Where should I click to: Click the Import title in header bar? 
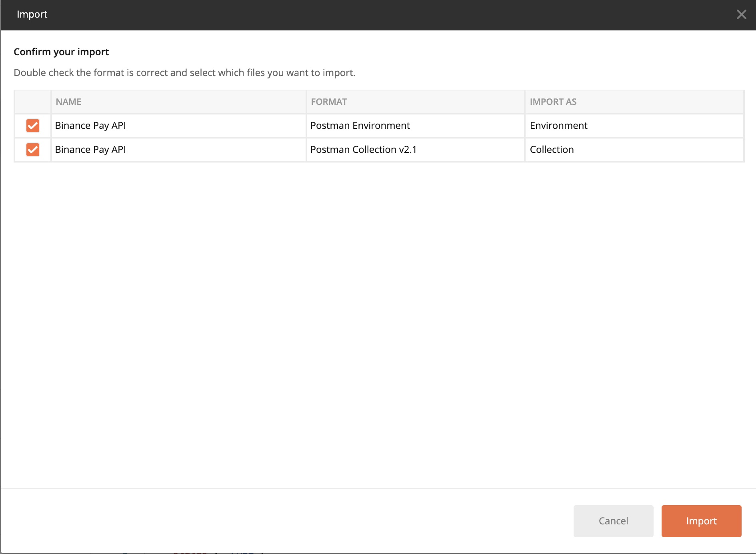tap(32, 14)
